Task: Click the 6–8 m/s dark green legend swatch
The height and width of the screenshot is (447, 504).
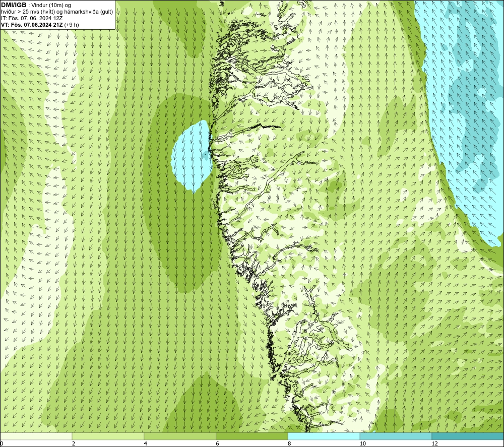Action: pyautogui.click(x=252, y=436)
